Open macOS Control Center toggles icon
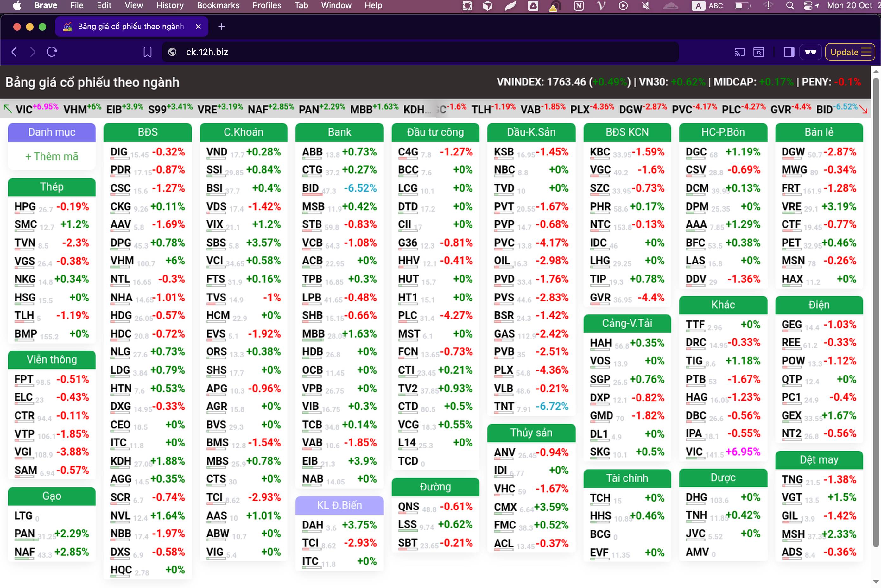This screenshot has height=588, width=881. coord(808,6)
